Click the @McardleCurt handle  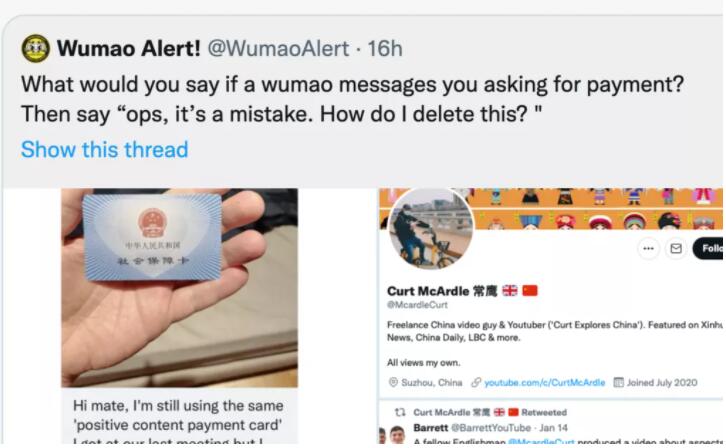point(417,305)
